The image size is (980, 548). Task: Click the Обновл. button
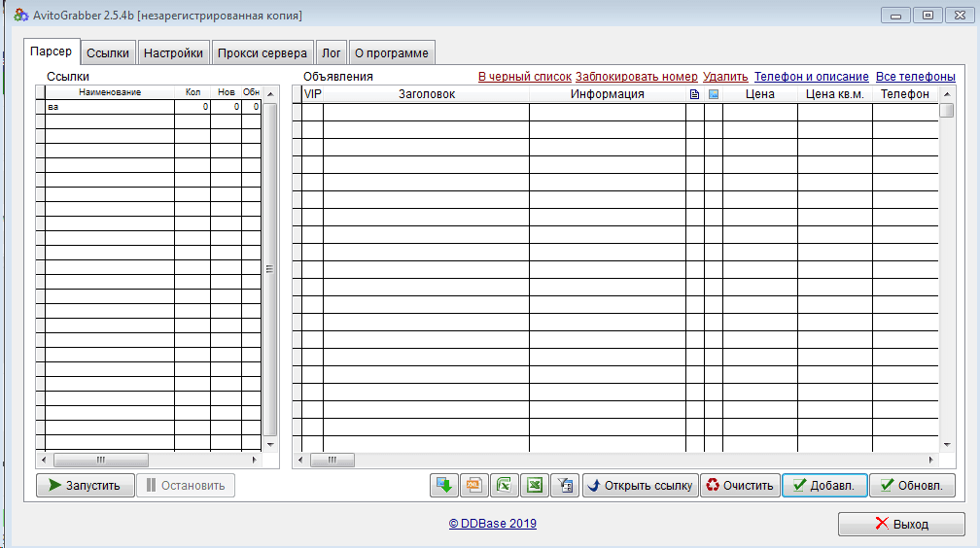[x=912, y=486]
